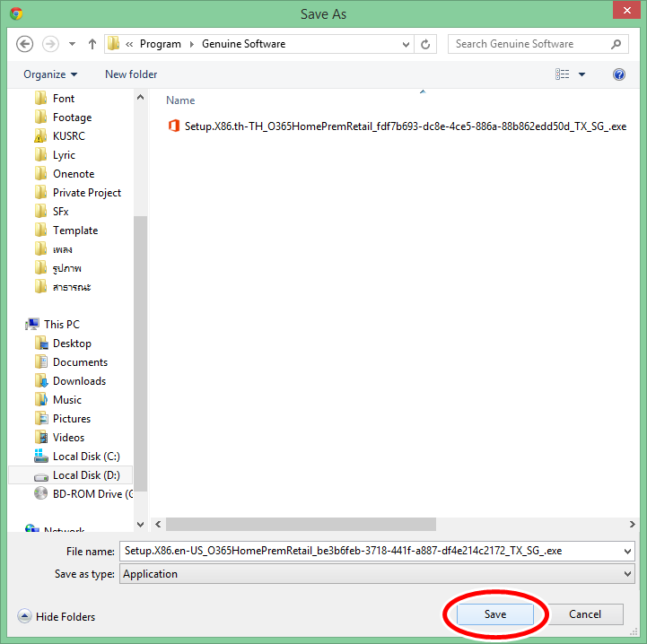The height and width of the screenshot is (644, 647).
Task: Click the Chrome icon in title bar
Action: click(x=16, y=13)
